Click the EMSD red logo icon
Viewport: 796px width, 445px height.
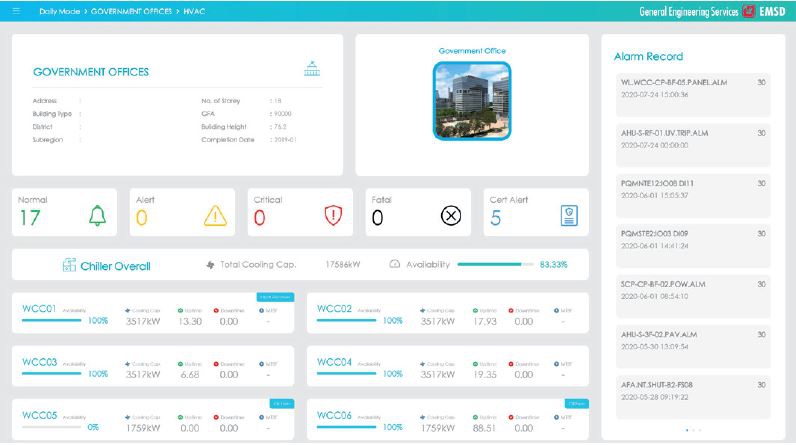(x=749, y=11)
